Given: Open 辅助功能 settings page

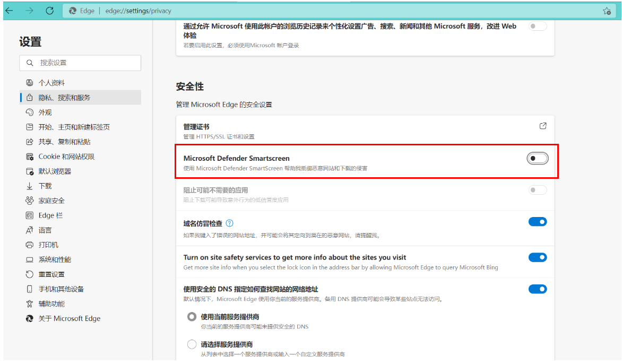Looking at the screenshot, I should coord(80,304).
